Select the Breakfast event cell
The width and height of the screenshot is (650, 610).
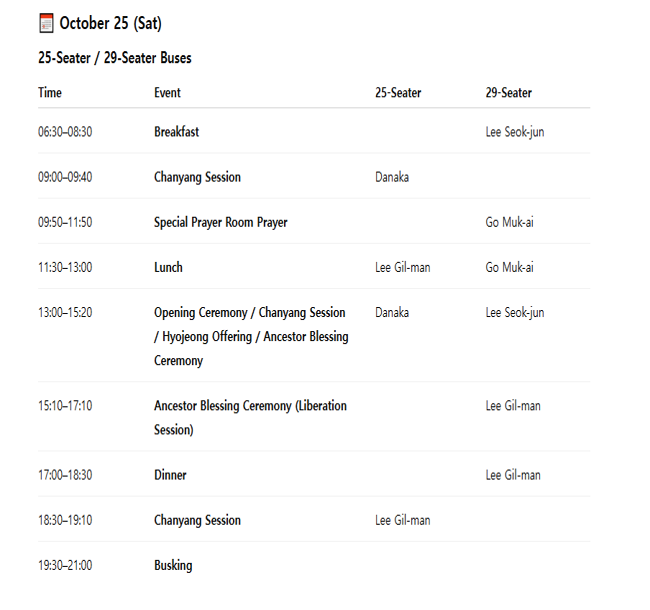176,132
